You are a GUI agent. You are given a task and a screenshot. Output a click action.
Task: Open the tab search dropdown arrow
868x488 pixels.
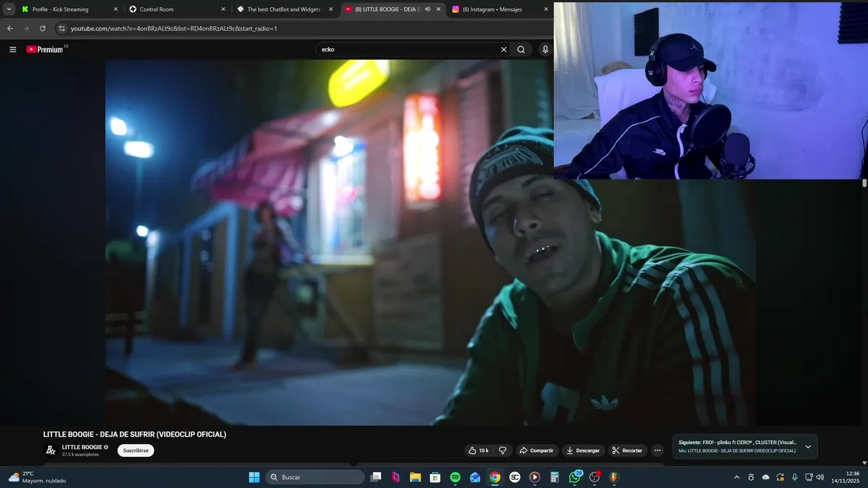click(9, 9)
